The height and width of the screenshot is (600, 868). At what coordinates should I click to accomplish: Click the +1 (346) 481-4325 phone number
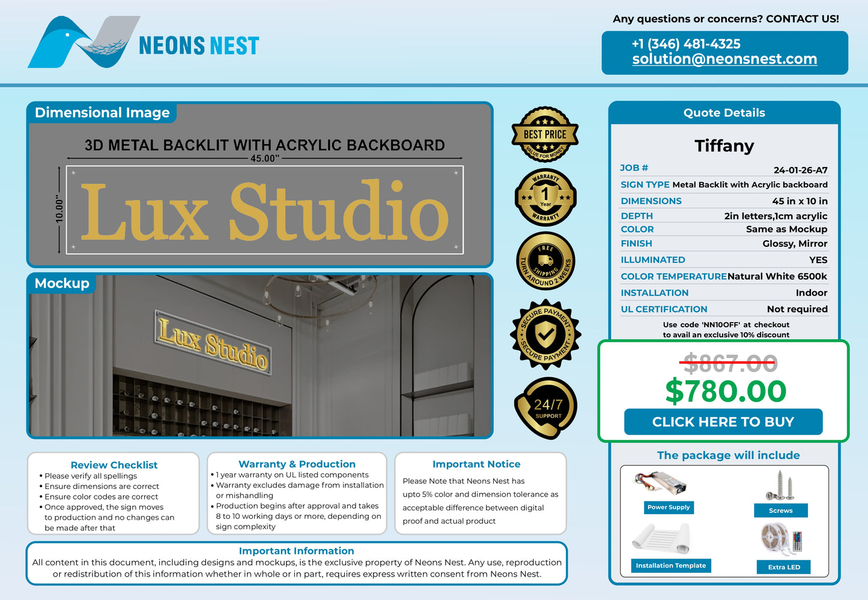(686, 44)
